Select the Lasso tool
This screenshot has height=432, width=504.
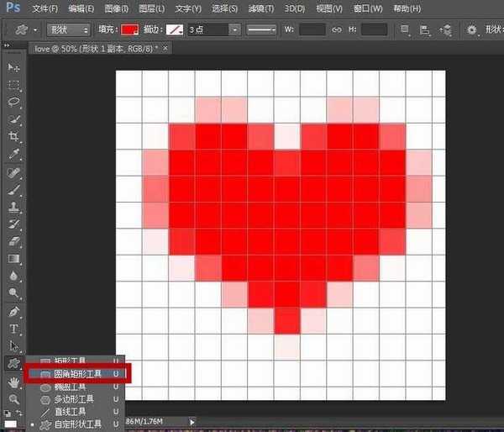coord(13,102)
